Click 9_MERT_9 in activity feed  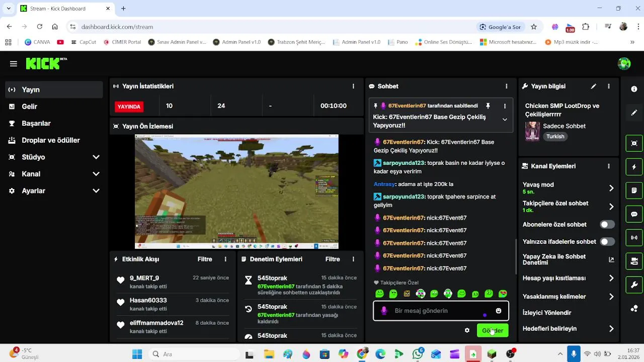144,278
